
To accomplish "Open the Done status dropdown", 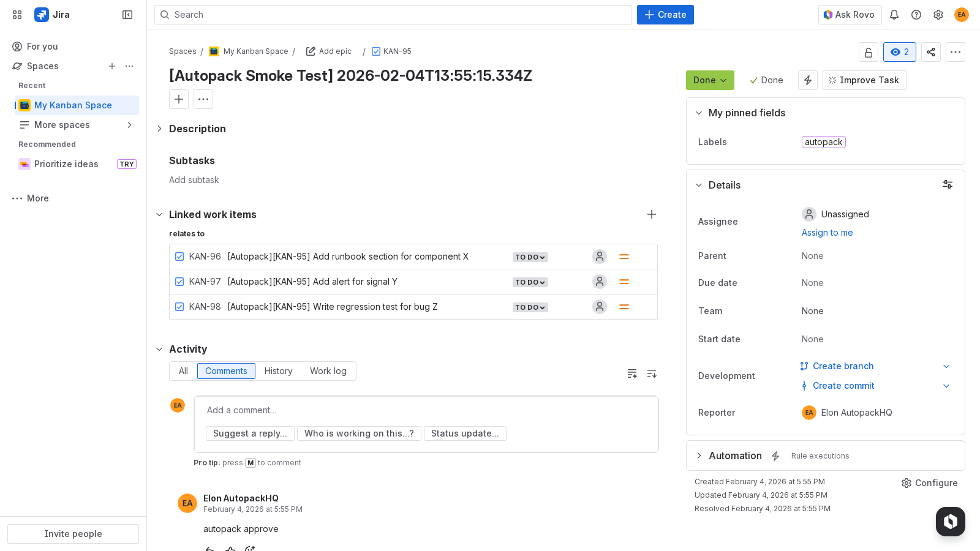I will click(710, 80).
